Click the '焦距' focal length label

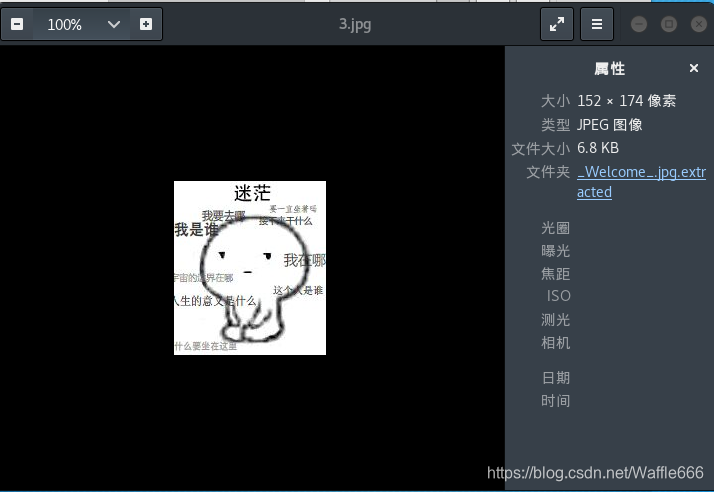[x=556, y=274]
